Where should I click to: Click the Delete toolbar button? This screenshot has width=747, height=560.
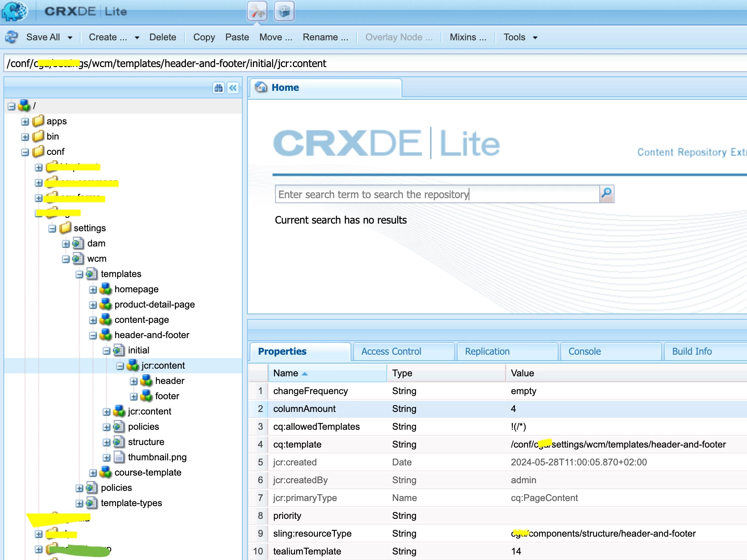click(x=163, y=37)
